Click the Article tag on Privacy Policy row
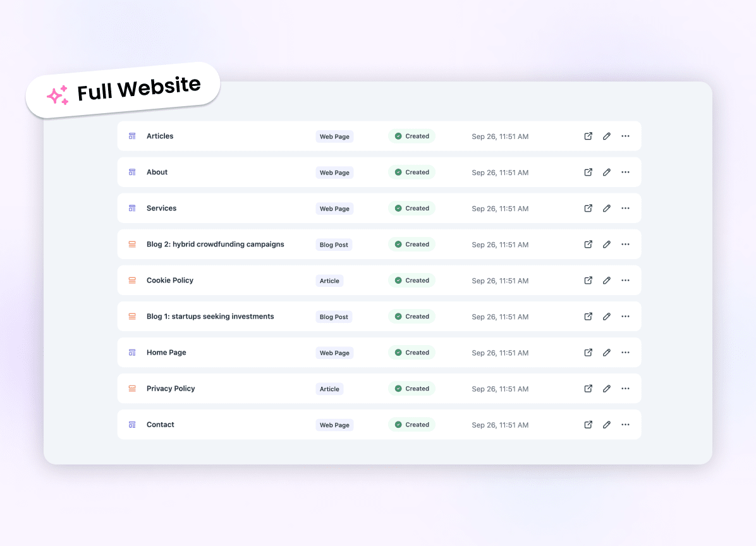756x546 pixels. (x=329, y=389)
